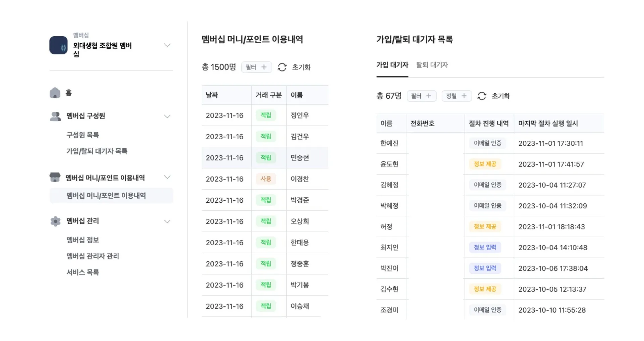Screen dimensions: 644x341
Task: Click refresh icon in 가입/탈퇴 대기자 panel
Action: [482, 96]
